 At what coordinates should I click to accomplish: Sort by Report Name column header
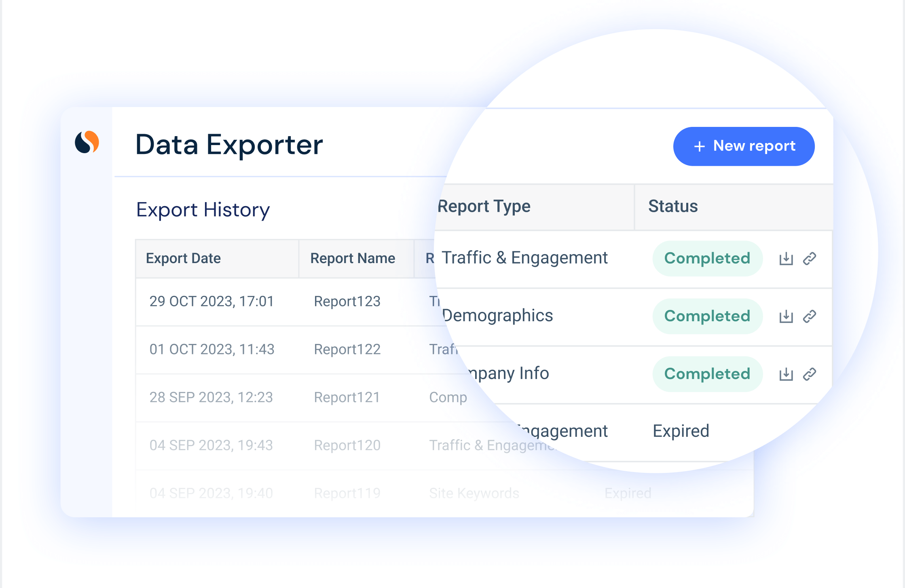click(x=353, y=258)
